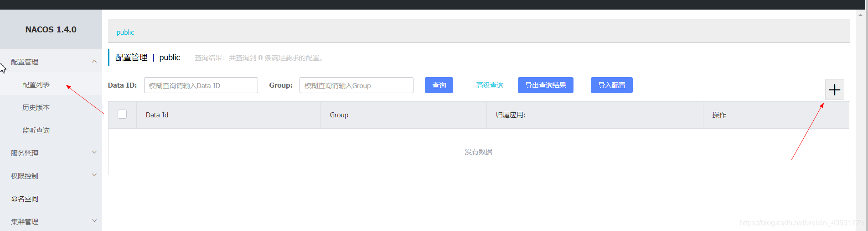868x231 pixels.
Task: Click the plus icon to add a configuration
Action: (x=834, y=89)
